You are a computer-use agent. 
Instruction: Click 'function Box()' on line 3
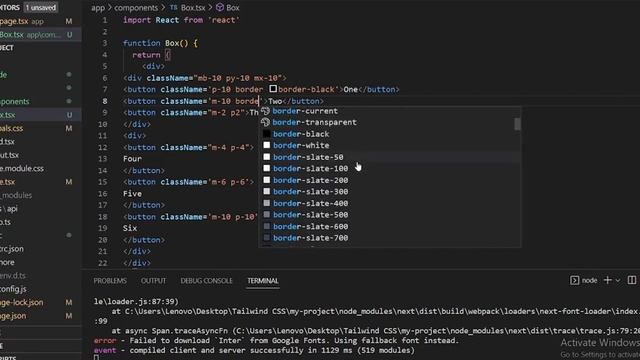pos(156,43)
